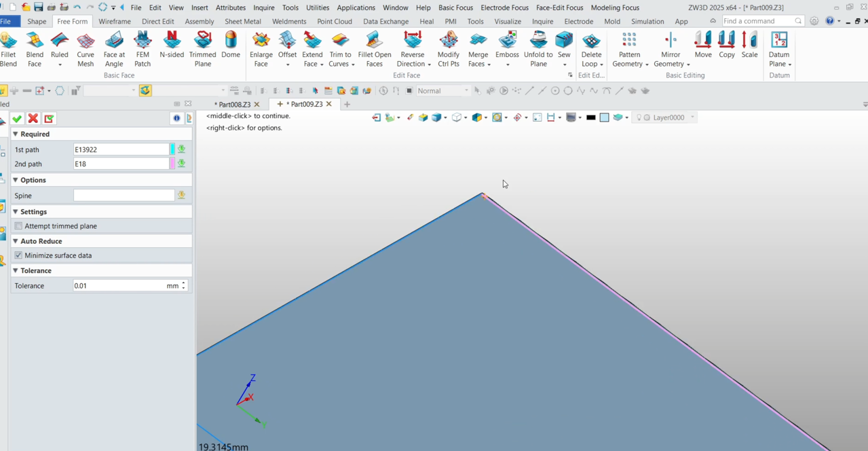Select the N-sided patch tool
The height and width of the screenshot is (451, 868).
[172, 42]
